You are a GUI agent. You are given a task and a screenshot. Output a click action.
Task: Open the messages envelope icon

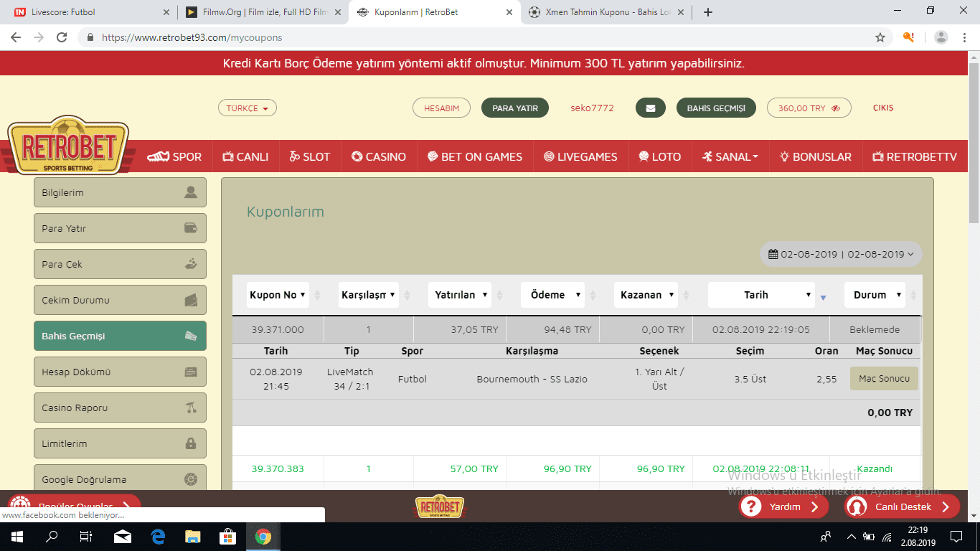coord(651,108)
